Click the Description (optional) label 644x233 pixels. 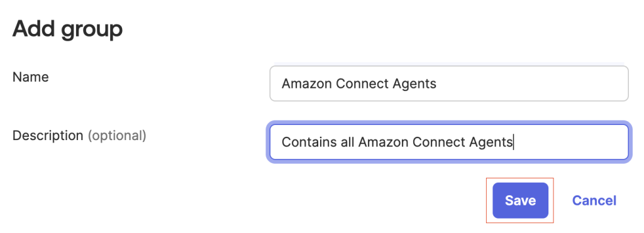79,136
